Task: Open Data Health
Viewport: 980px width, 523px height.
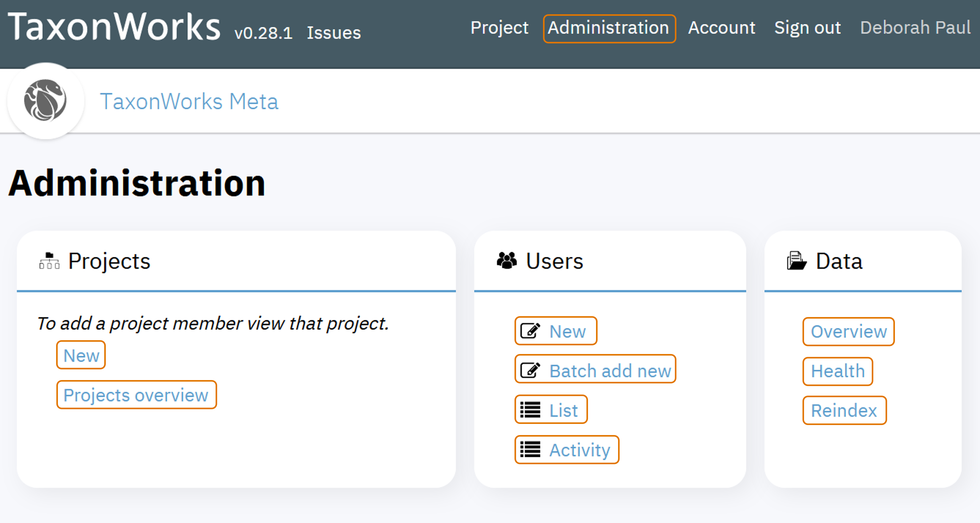Action: coord(838,371)
